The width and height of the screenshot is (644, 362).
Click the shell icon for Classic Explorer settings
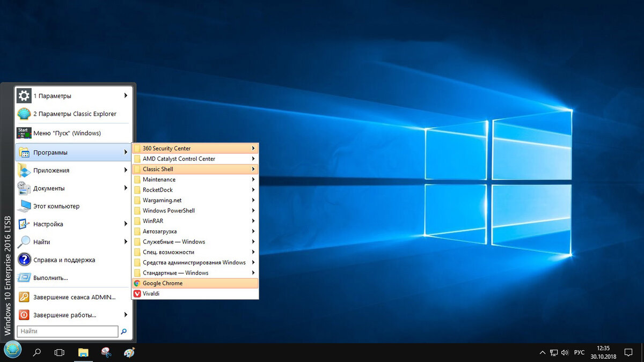(24, 114)
